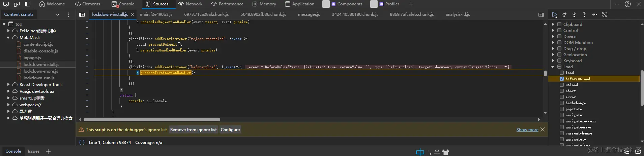
Task: Collapse the Load event category
Action: click(553, 67)
